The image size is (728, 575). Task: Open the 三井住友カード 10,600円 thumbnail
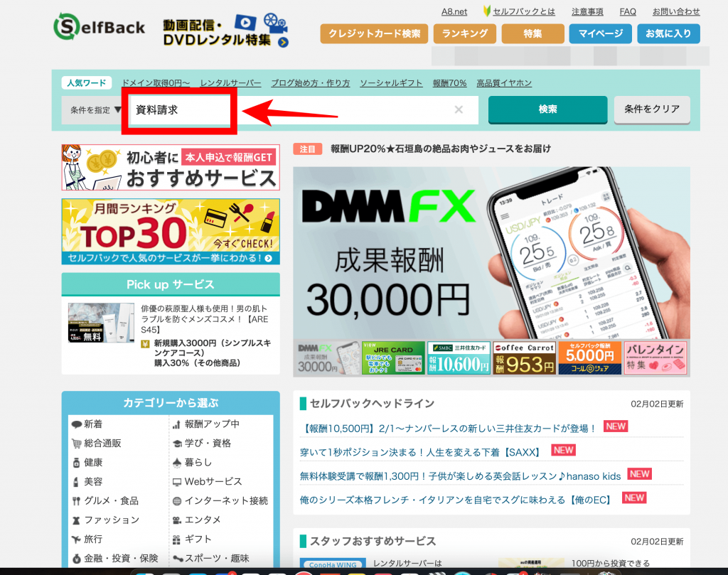click(458, 358)
